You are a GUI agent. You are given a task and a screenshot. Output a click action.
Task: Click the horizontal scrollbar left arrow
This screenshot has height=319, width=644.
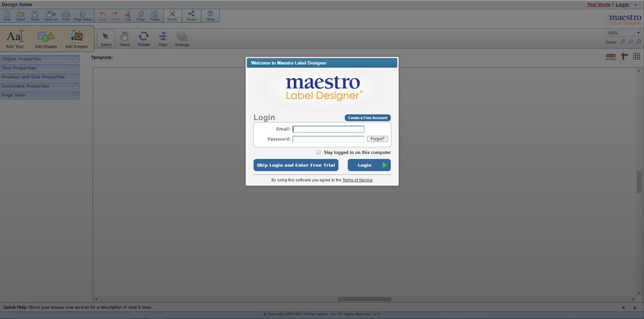96,299
